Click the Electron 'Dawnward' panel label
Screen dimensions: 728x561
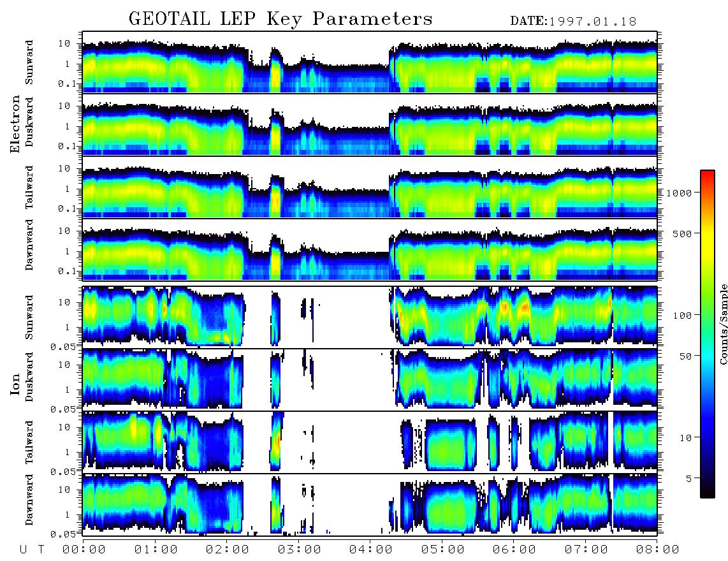tap(29, 245)
